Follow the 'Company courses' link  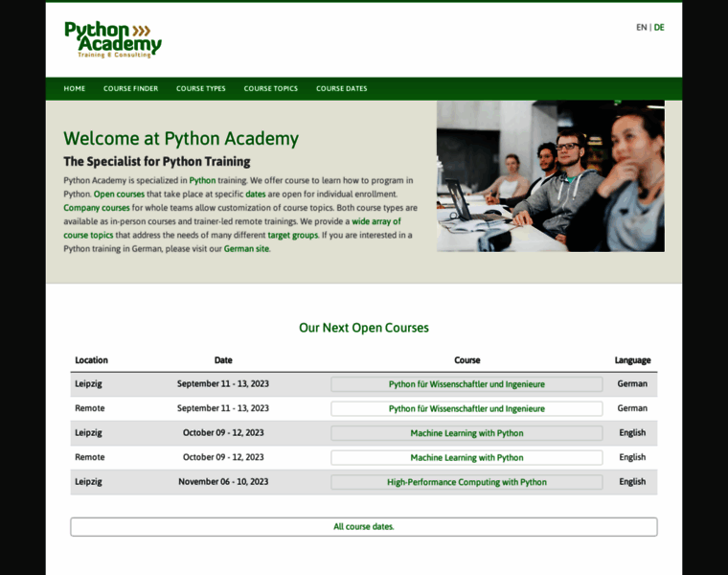97,208
